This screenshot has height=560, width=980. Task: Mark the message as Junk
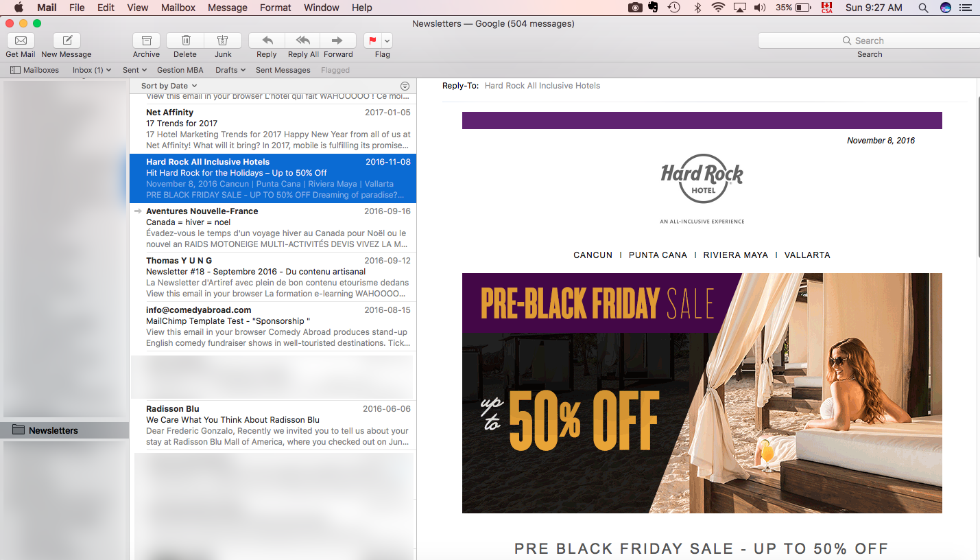pyautogui.click(x=223, y=40)
